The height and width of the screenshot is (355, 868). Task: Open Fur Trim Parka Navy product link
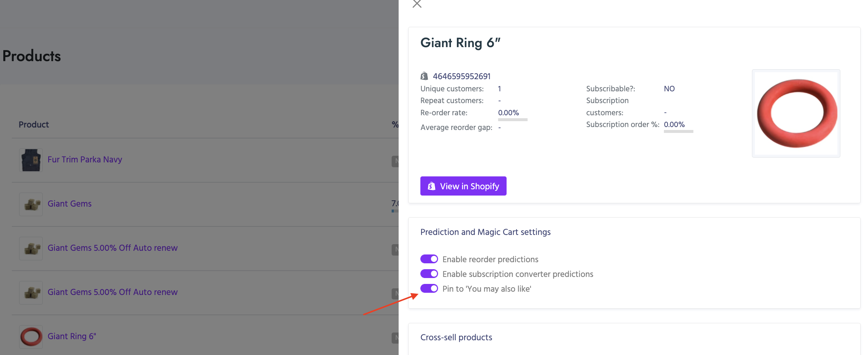click(85, 159)
